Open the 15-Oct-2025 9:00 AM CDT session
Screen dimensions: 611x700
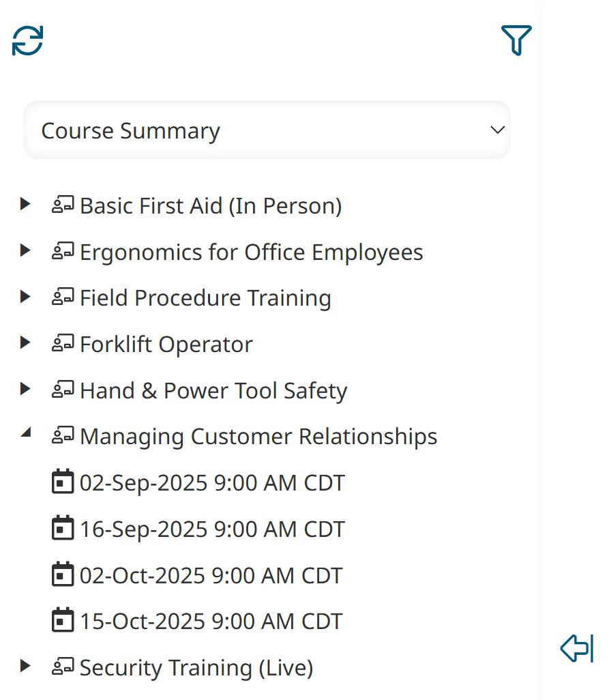(211, 622)
